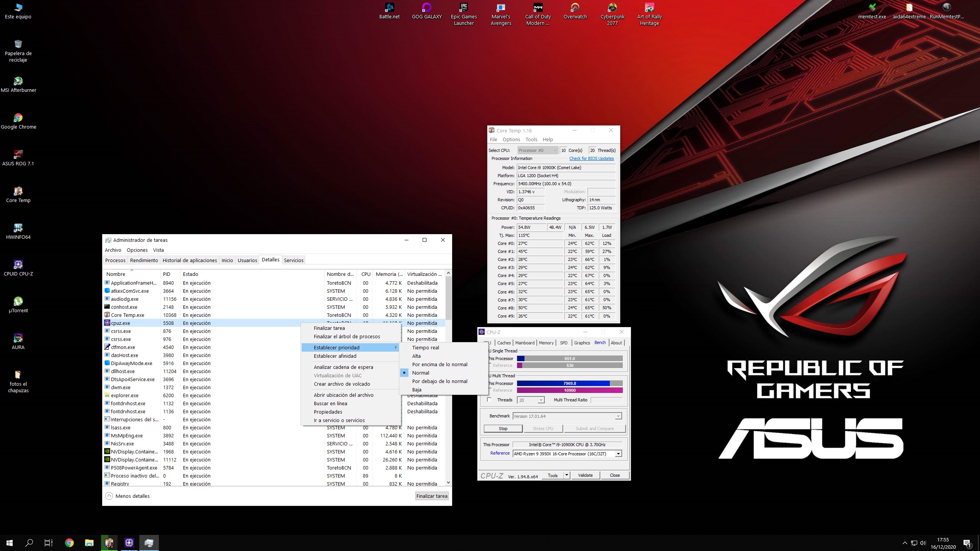Open Options menu in Core Temp
Screen dimensions: 980x551
[x=511, y=139]
